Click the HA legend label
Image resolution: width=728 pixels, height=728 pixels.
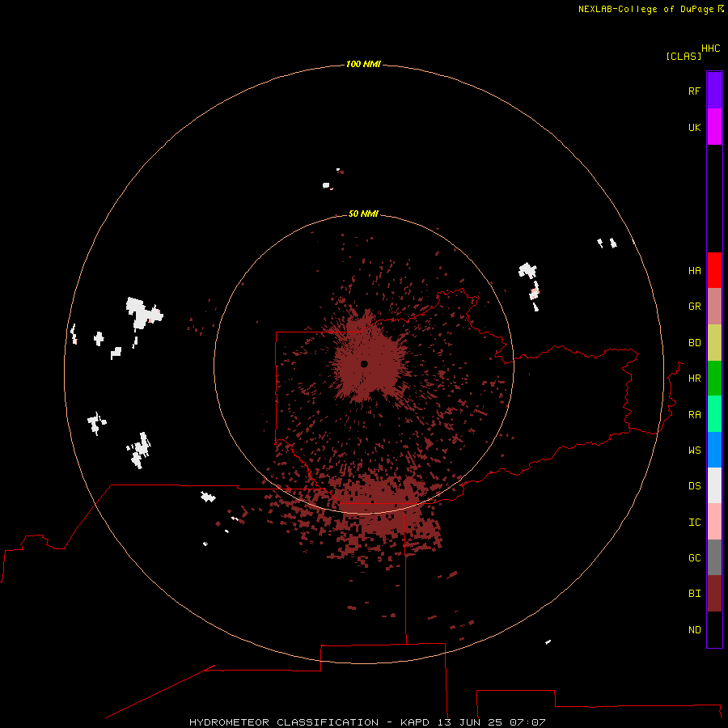pos(694,271)
